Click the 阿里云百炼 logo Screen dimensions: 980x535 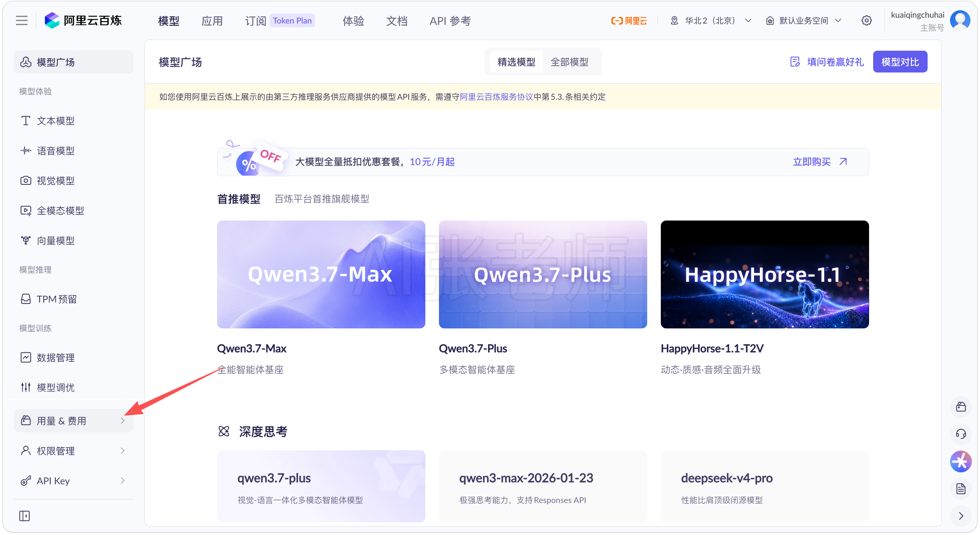click(x=83, y=20)
